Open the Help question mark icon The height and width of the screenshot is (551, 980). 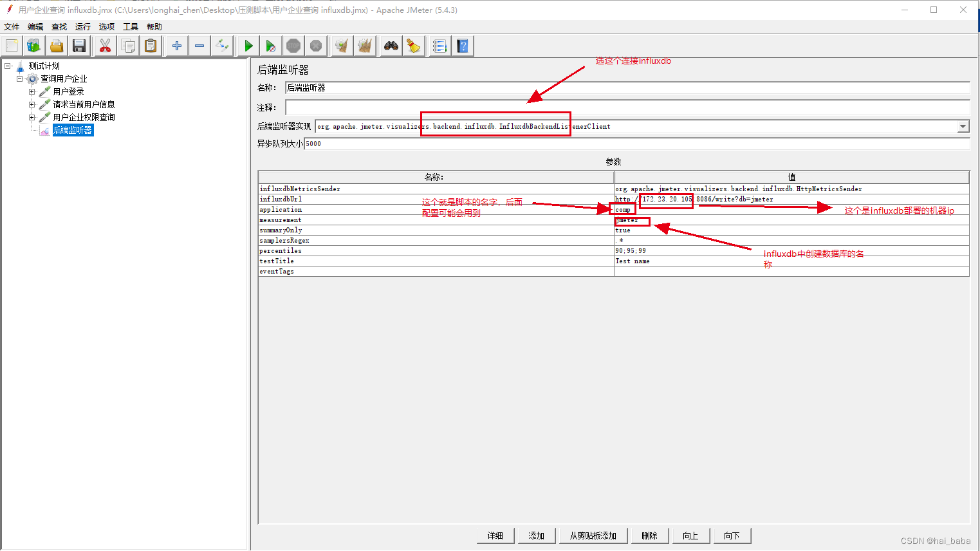pyautogui.click(x=463, y=46)
